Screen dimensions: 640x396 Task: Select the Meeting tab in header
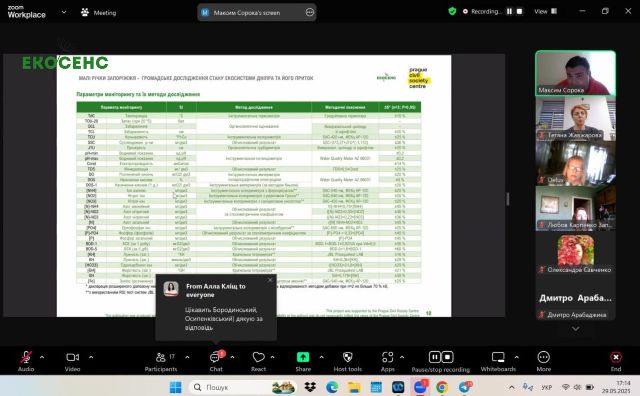(99, 13)
